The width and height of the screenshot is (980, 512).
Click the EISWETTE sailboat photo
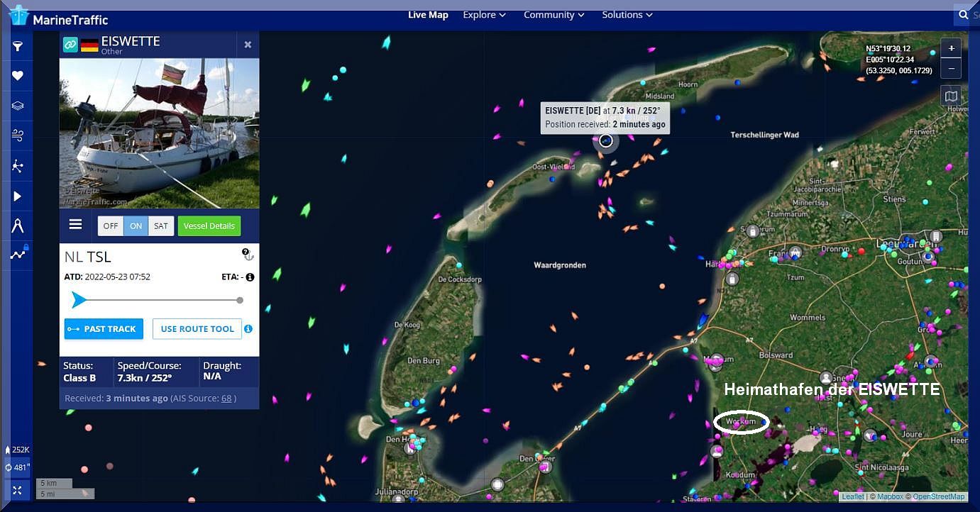pos(159,133)
